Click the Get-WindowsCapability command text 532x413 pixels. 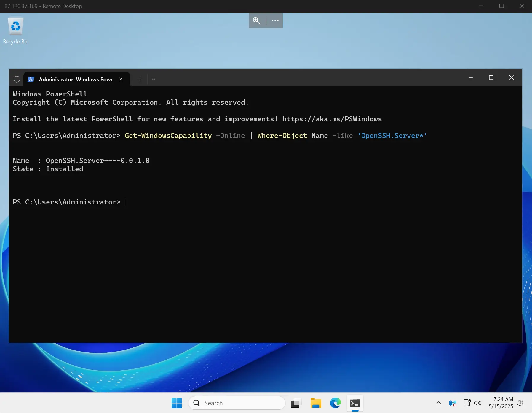[x=168, y=136]
